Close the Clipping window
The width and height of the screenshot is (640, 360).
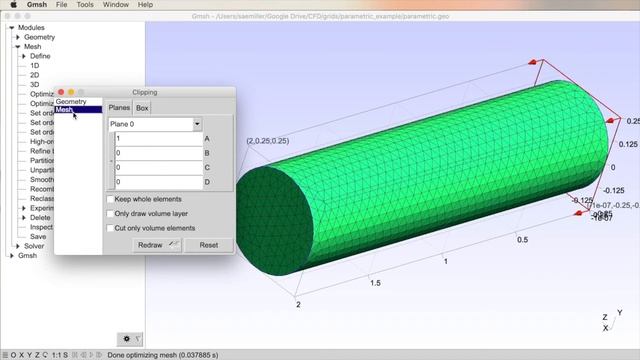coord(61,92)
